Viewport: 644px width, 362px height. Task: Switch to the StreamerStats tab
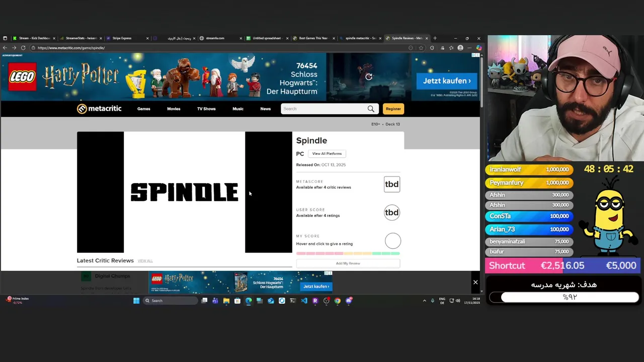click(81, 38)
